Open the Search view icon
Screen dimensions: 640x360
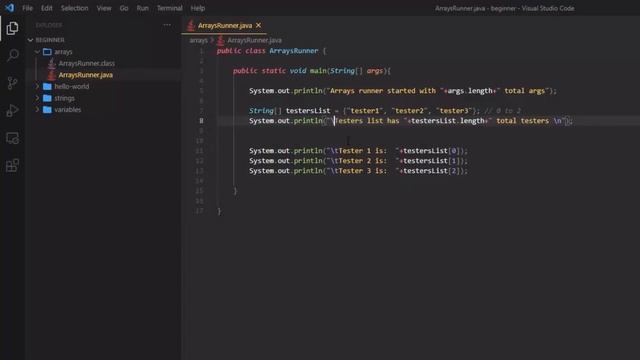click(x=12, y=56)
